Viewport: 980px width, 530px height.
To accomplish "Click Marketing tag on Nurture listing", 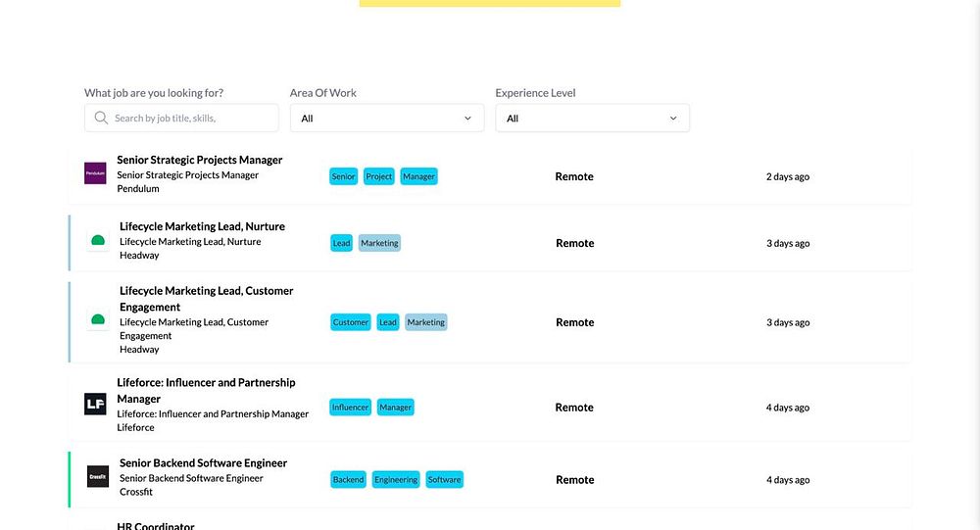I will click(379, 243).
